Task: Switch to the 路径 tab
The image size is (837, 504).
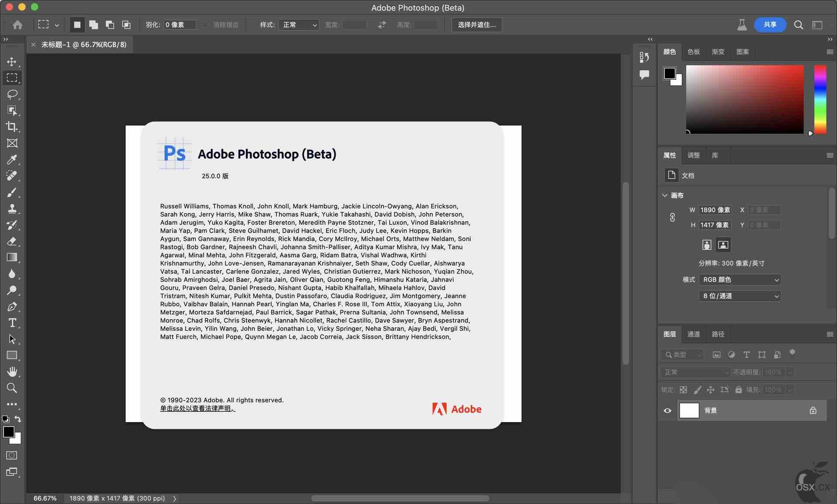Action: point(718,334)
